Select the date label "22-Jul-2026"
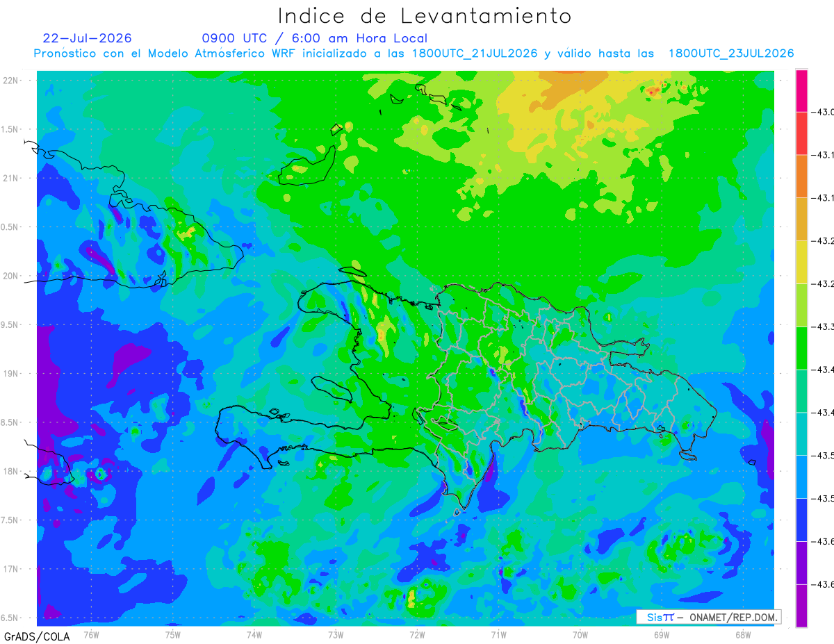The width and height of the screenshot is (834, 644). [x=87, y=38]
